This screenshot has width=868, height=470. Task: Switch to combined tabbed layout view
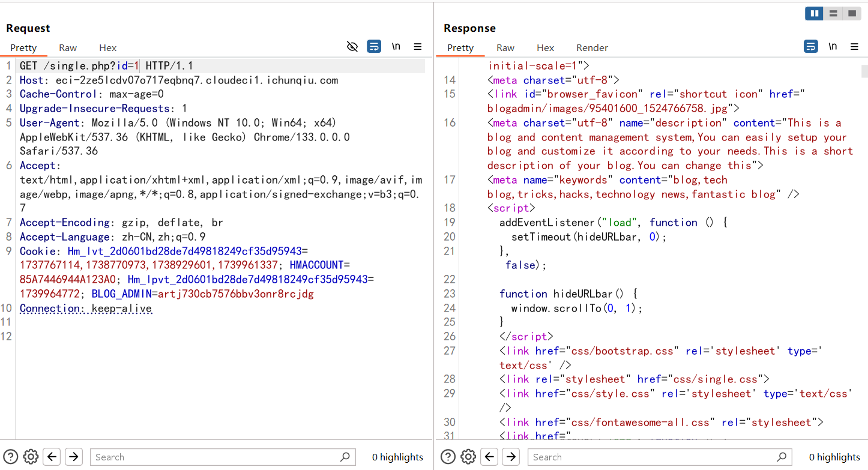[x=851, y=13]
